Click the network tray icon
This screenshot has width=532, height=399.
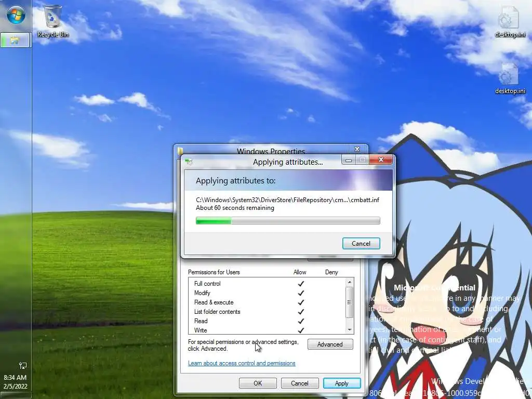23,365
